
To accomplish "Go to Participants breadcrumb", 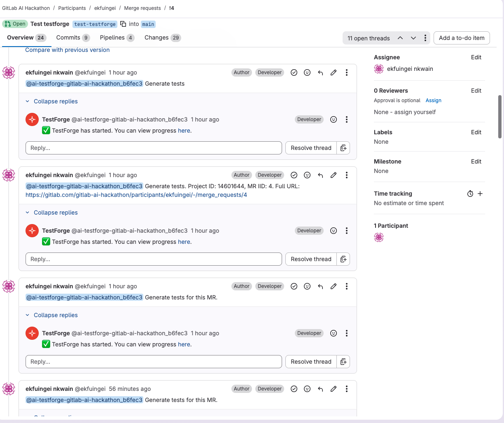I will click(72, 8).
